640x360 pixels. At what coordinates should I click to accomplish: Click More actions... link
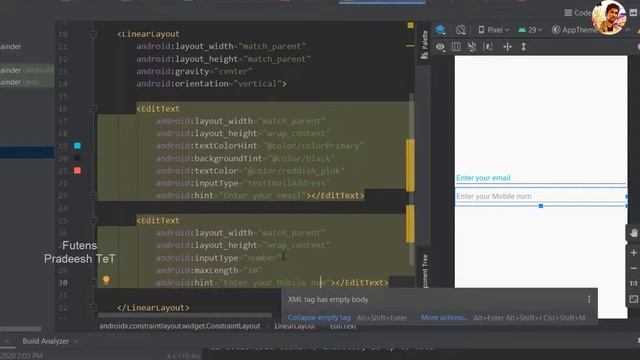click(444, 318)
